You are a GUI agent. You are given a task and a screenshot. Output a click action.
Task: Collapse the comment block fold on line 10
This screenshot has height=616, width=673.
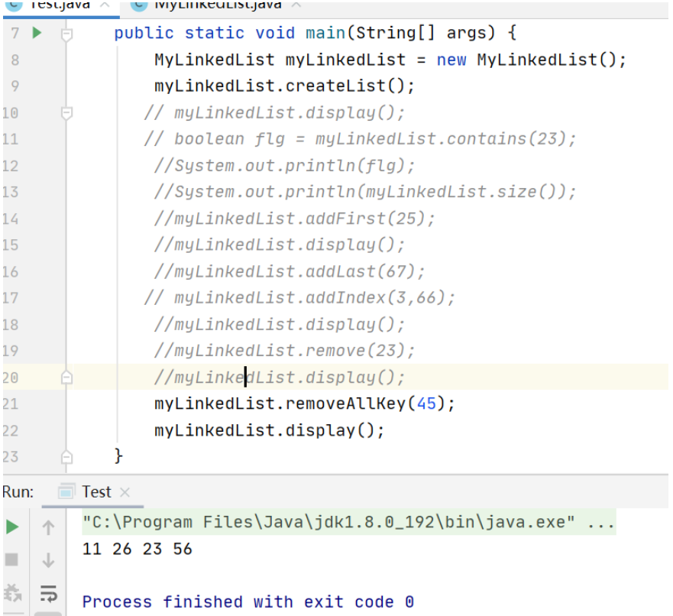click(x=66, y=113)
